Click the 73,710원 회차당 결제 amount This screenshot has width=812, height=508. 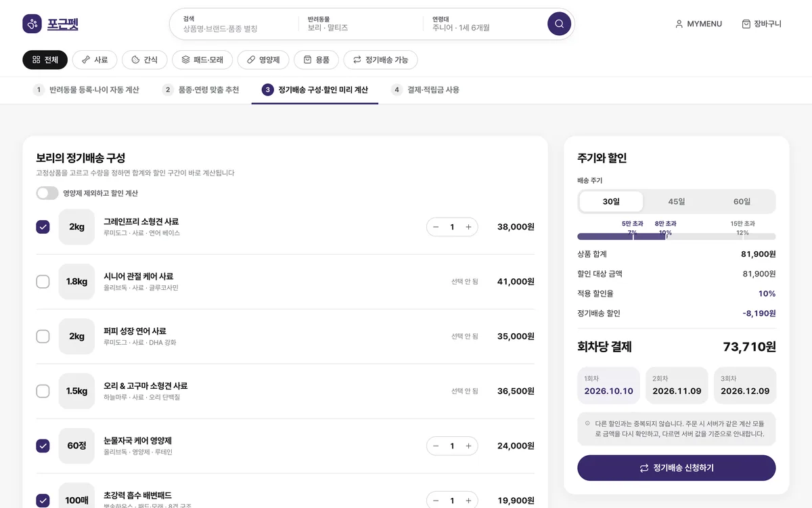(x=749, y=347)
